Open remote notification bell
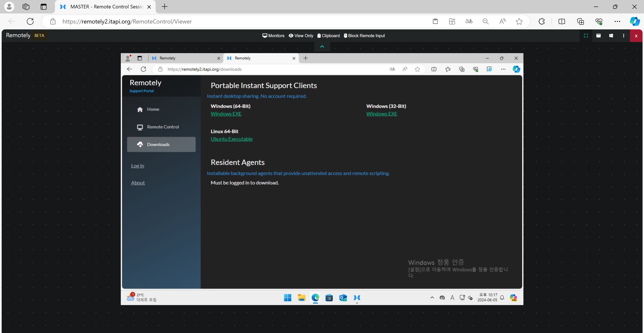Image resolution: width=644 pixels, height=333 pixels. point(502,298)
